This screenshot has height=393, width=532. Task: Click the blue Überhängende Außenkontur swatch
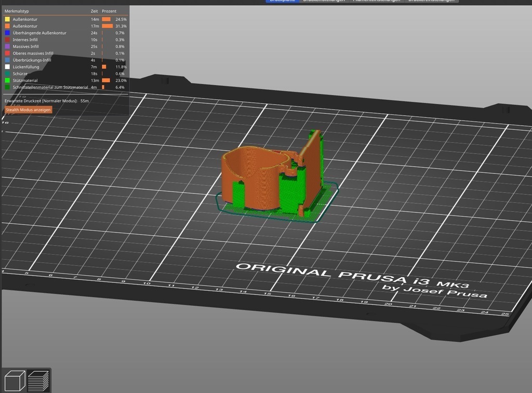[7, 33]
